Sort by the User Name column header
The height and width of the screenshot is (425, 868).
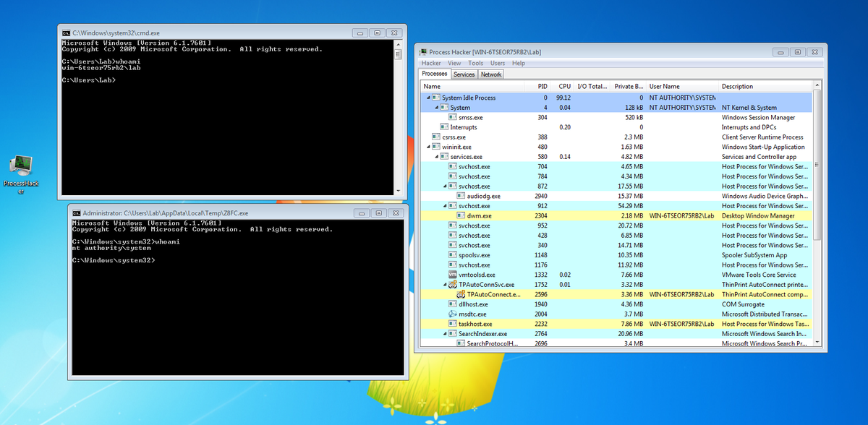pos(682,87)
